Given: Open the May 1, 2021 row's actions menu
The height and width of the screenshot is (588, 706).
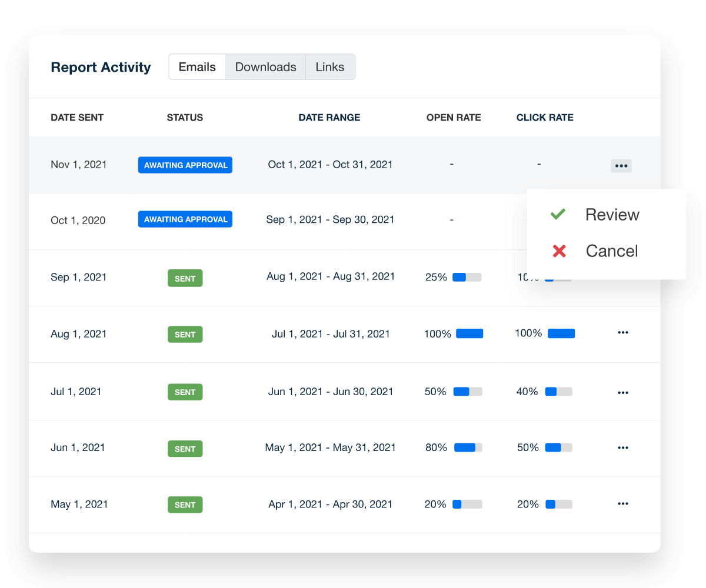Looking at the screenshot, I should pyautogui.click(x=623, y=504).
